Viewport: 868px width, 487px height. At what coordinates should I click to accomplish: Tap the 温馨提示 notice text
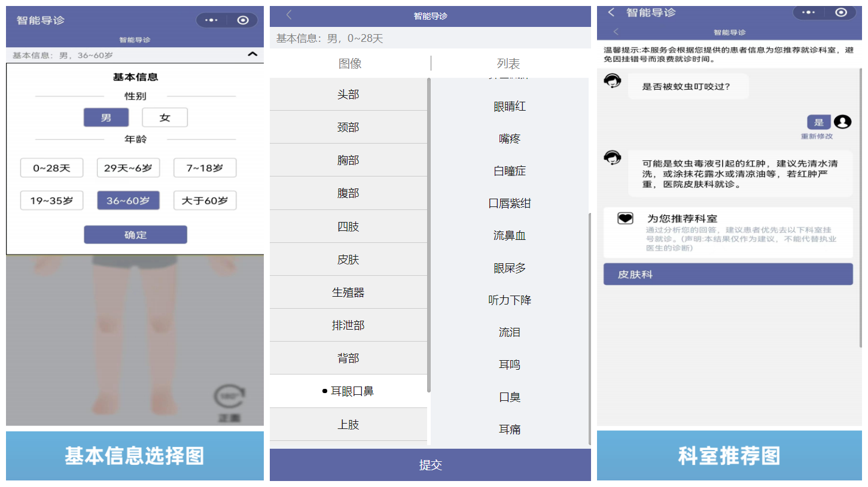pyautogui.click(x=729, y=54)
